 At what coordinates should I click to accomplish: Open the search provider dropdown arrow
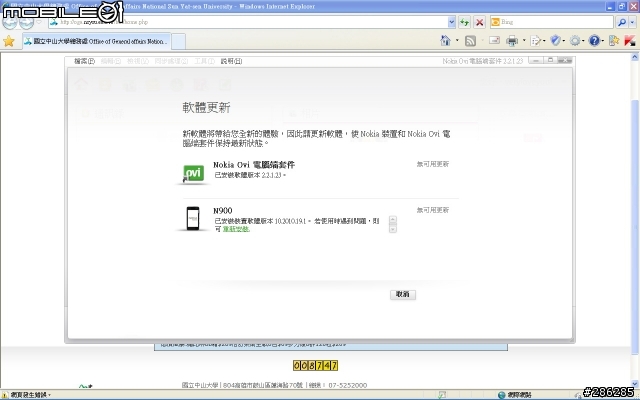click(633, 22)
